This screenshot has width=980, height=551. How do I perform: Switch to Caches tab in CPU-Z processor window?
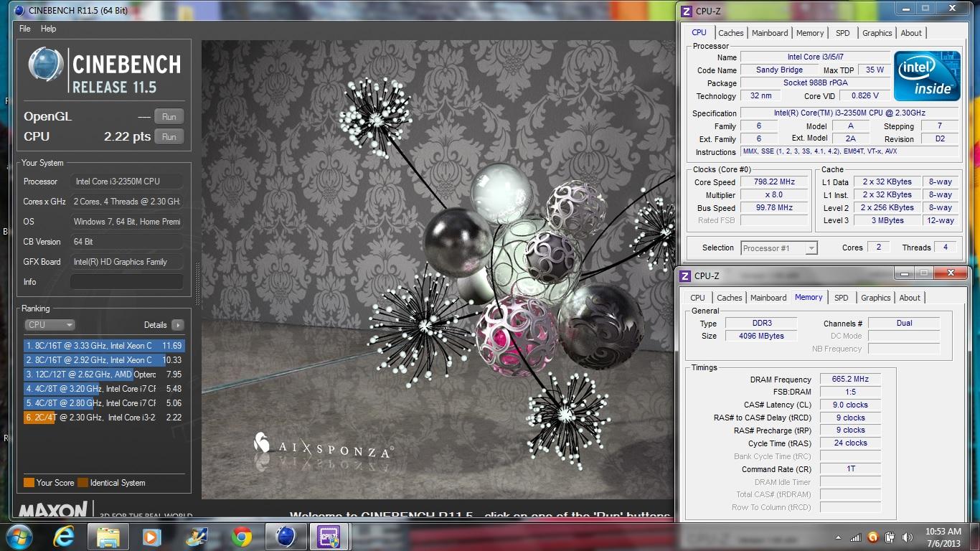[x=731, y=33]
